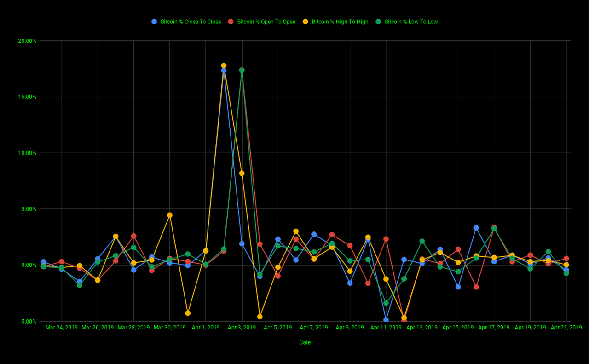The width and height of the screenshot is (589, 364).
Task: Click the red negative point on Apr 10
Action: point(368,283)
